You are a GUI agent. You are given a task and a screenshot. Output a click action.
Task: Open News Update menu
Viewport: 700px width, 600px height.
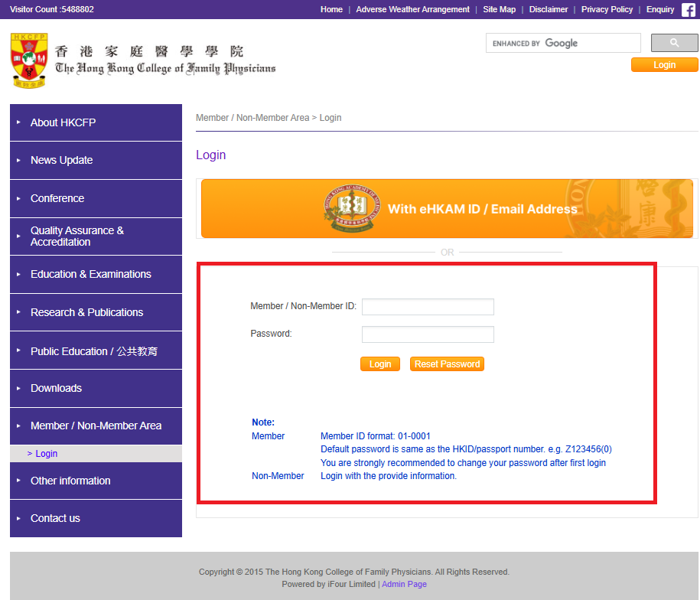(x=96, y=160)
